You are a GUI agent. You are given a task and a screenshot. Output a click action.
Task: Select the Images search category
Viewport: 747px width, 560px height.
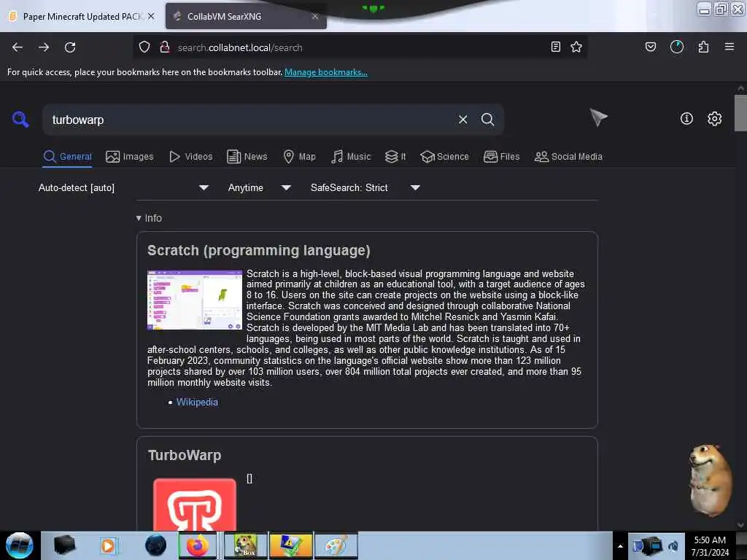(x=130, y=157)
